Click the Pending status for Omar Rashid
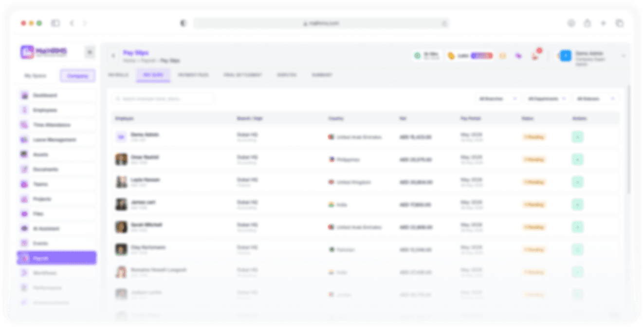 (x=534, y=160)
